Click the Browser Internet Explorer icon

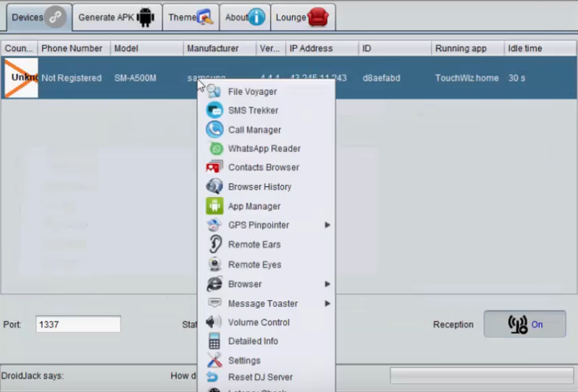215,283
